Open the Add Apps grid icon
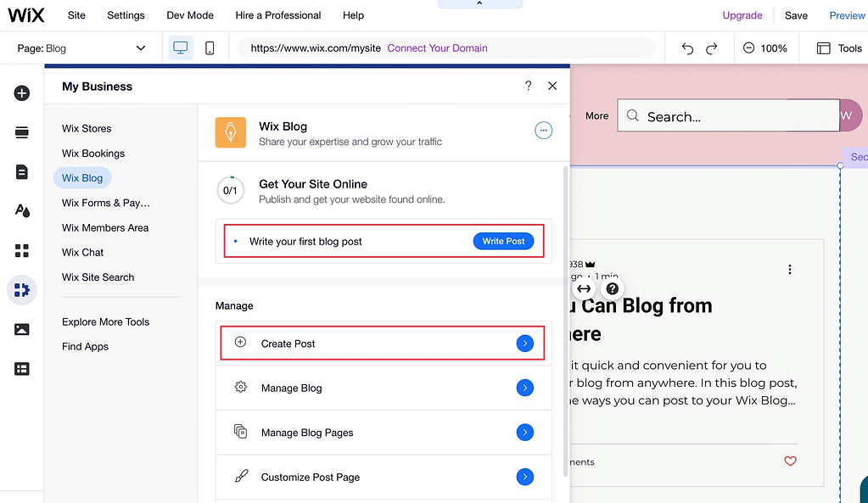Viewport: 868px width, 503px height. (x=21, y=251)
